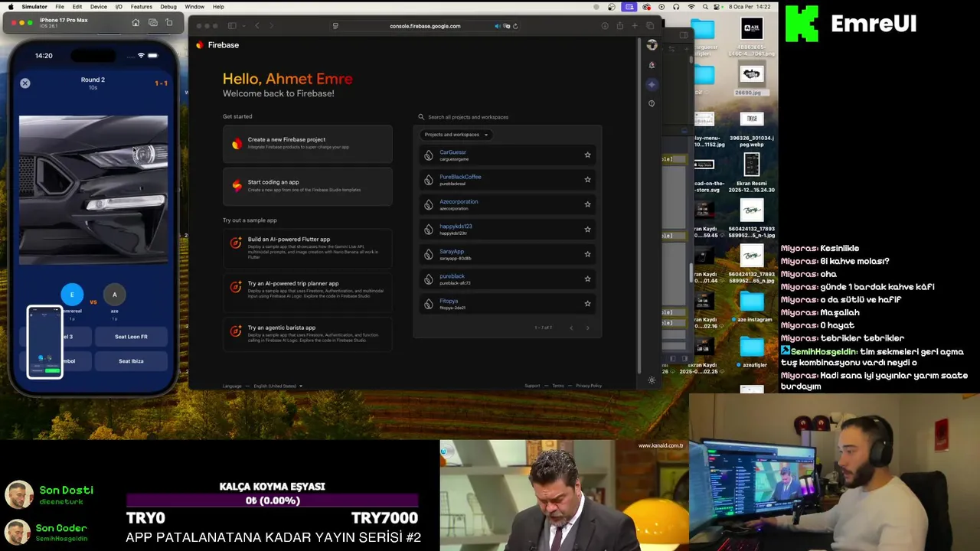
Task: Open Firebase notifications bell
Action: (x=652, y=65)
